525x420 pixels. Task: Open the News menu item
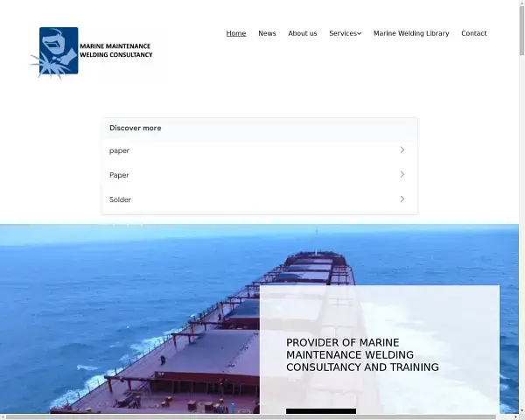coord(267,33)
